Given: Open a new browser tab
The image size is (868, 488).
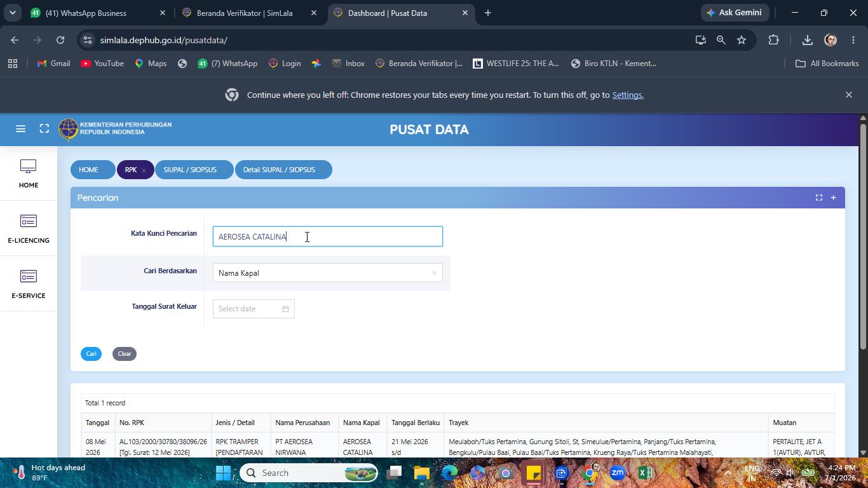Looking at the screenshot, I should pos(488,13).
